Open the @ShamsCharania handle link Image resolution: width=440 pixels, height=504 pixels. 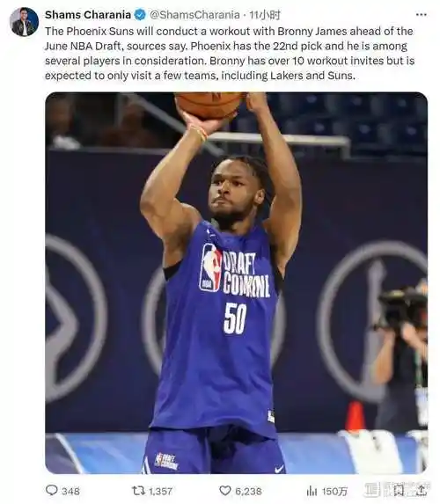tap(194, 15)
